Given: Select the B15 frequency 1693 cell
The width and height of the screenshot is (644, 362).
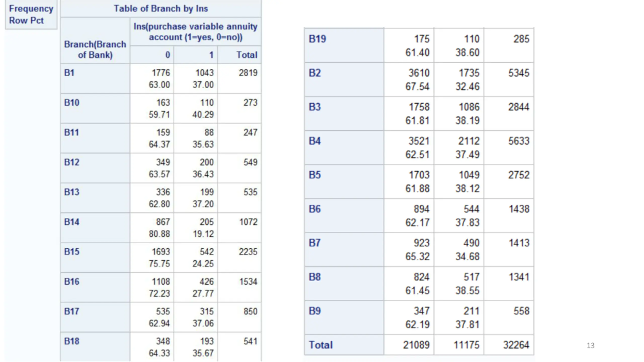Looking at the screenshot, I should (x=152, y=257).
